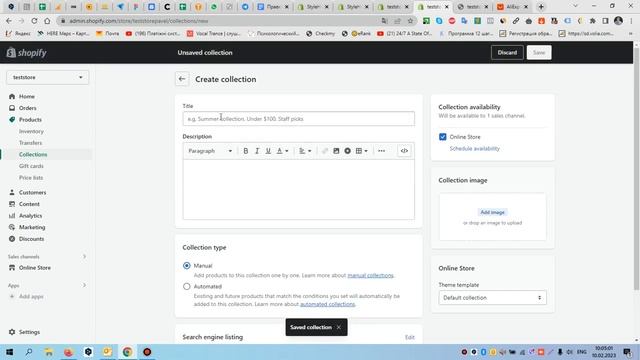Viewport: 640px width, 360px height.
Task: Open Analytics in sidebar
Action: pos(30,216)
